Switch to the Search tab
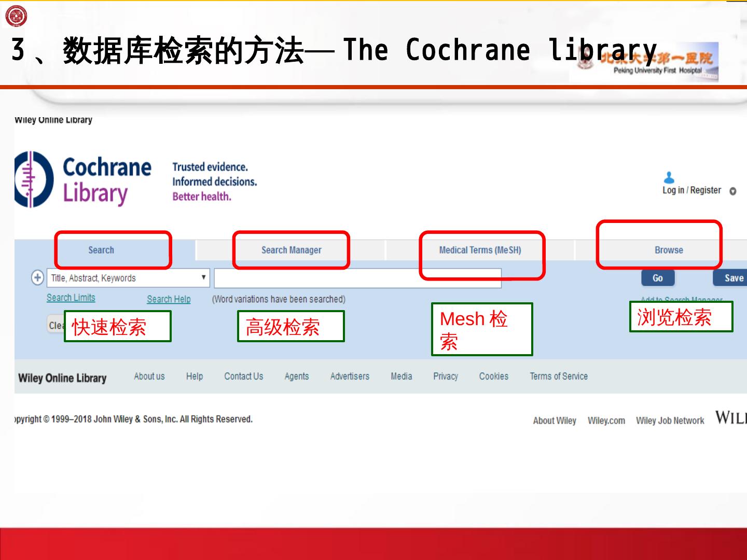Screen dimensions: 747x560 (x=101, y=250)
